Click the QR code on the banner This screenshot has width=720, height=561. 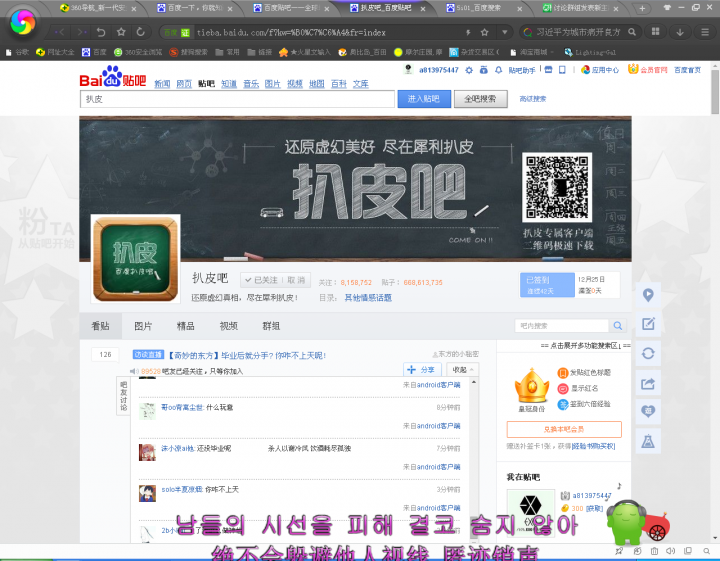pyautogui.click(x=557, y=187)
